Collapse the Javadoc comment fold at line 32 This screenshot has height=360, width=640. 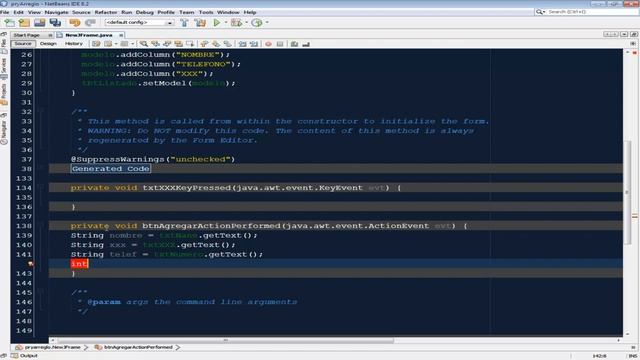coord(41,111)
